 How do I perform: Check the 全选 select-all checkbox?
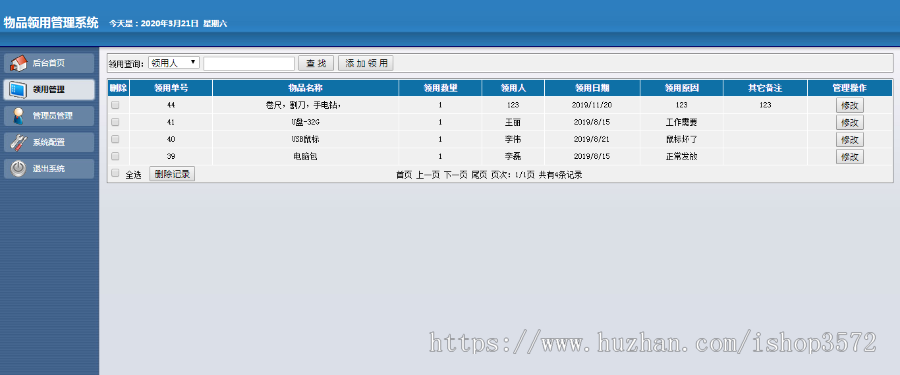click(115, 173)
